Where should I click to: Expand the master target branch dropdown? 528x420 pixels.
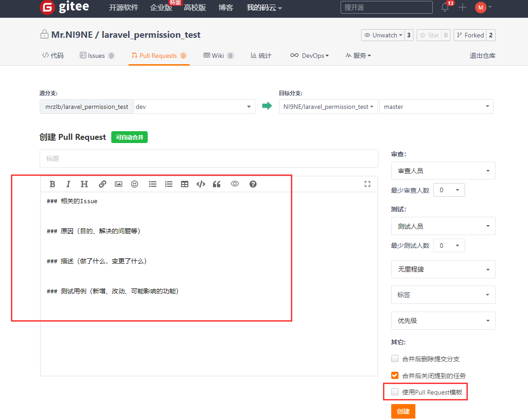click(x=436, y=107)
